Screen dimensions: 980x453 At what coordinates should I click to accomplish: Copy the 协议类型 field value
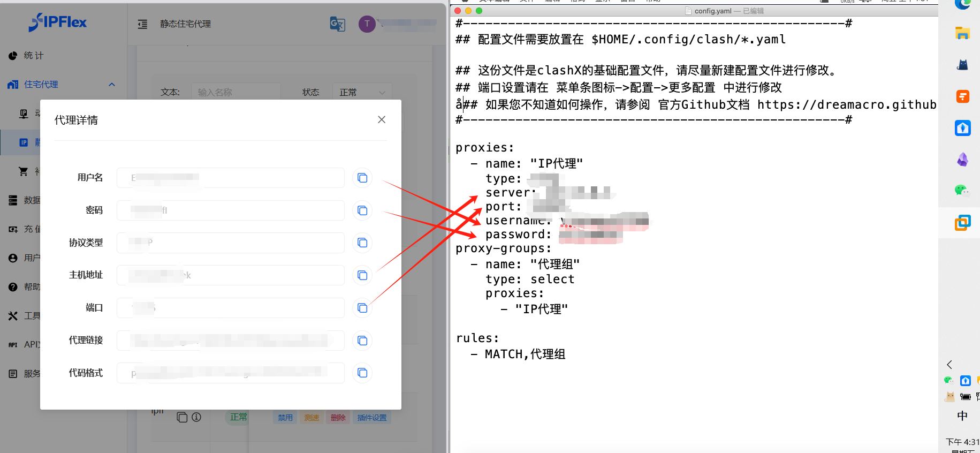pyautogui.click(x=362, y=243)
